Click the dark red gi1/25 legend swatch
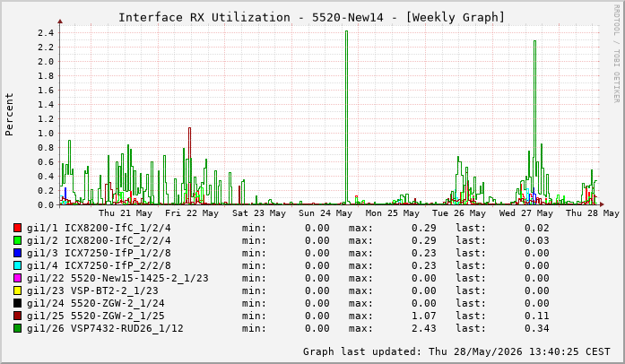 pos(17,316)
